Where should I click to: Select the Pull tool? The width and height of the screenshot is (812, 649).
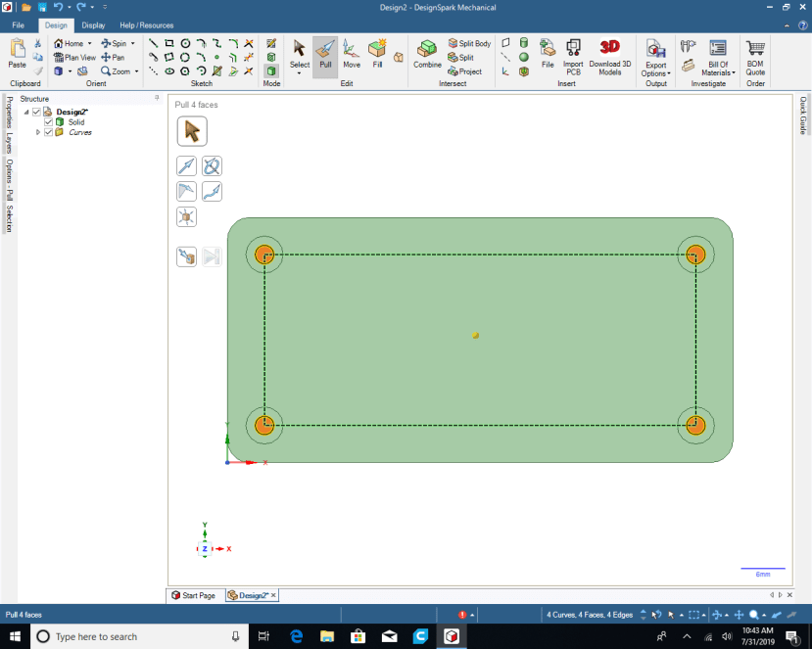(325, 54)
